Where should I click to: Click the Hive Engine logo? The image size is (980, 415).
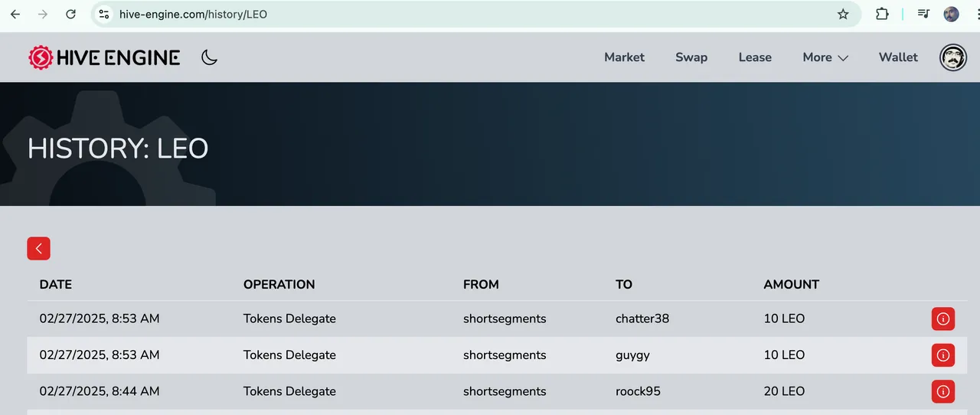(x=104, y=57)
